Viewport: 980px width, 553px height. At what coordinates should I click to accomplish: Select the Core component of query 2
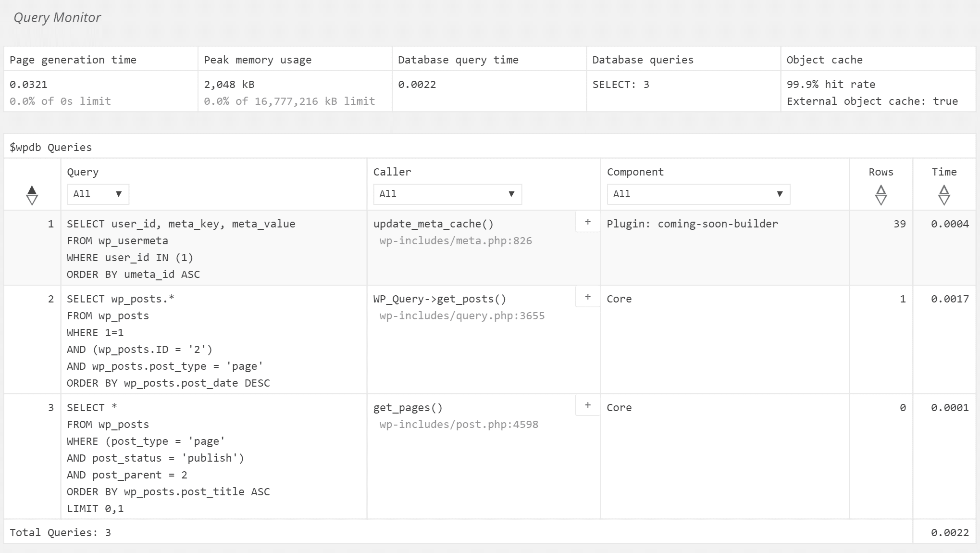(620, 299)
